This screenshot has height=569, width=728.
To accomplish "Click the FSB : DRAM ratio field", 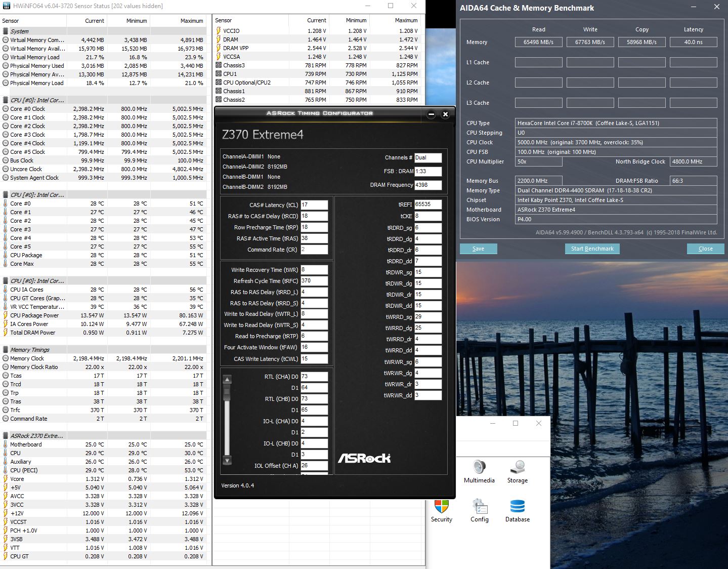I will tap(428, 172).
